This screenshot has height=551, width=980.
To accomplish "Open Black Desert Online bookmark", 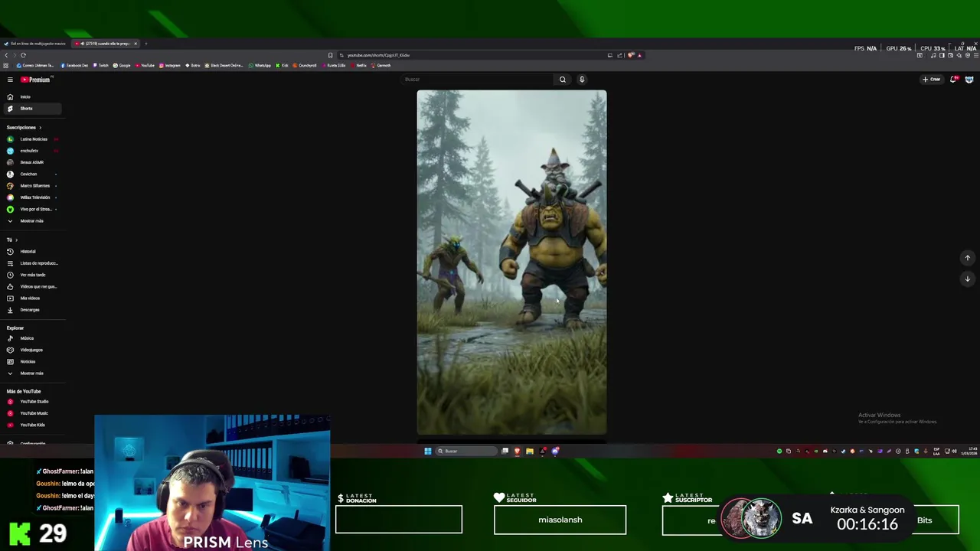I will coord(224,66).
